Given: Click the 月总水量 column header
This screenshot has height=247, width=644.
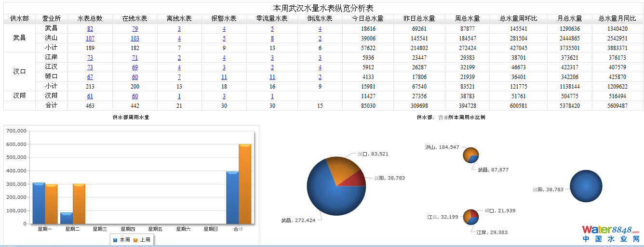Looking at the screenshot, I should coord(569,18).
